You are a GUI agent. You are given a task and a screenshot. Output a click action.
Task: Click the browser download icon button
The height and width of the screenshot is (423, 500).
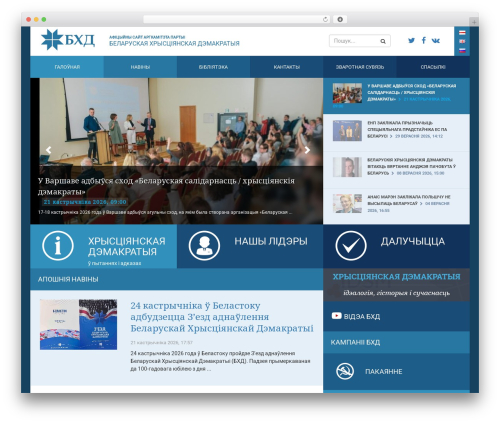click(340, 19)
